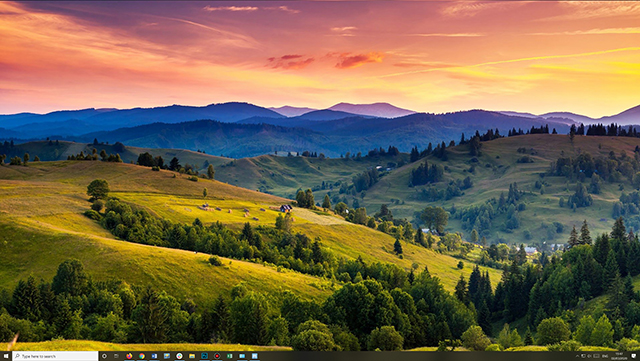The height and width of the screenshot is (361, 640).
Task: Open the taskbar clock and date
Action: click(x=619, y=356)
